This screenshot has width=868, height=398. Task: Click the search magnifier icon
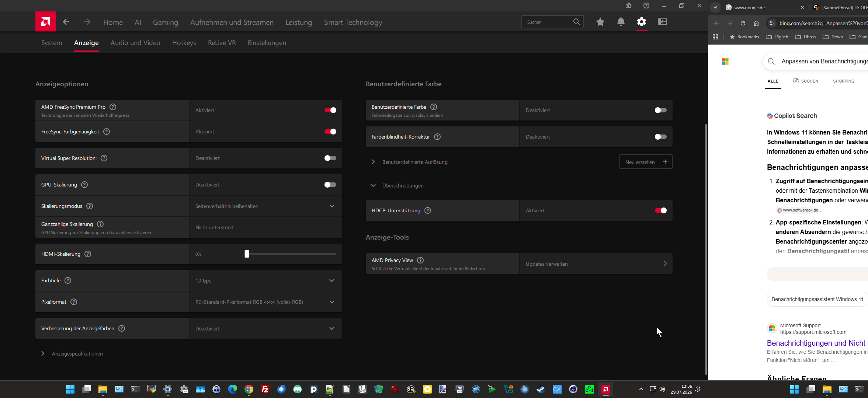(x=576, y=22)
